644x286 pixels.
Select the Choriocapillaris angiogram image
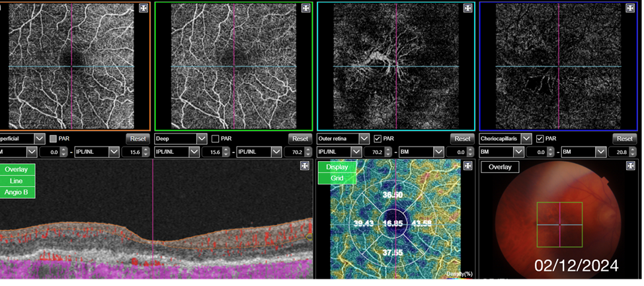[x=559, y=67]
